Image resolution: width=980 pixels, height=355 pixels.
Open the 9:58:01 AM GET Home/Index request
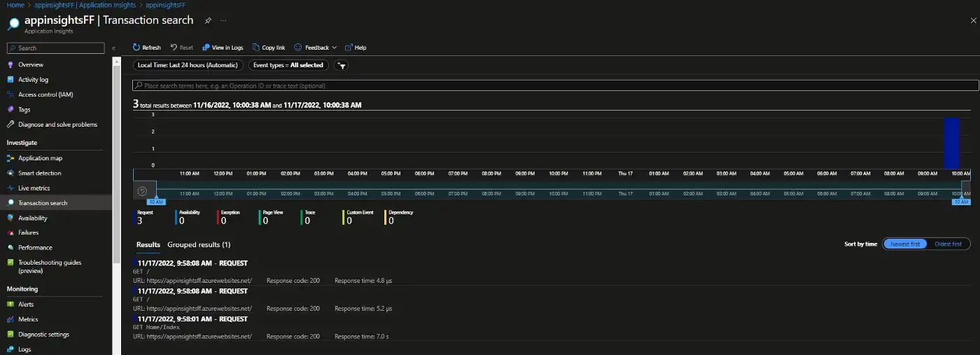coord(552,328)
